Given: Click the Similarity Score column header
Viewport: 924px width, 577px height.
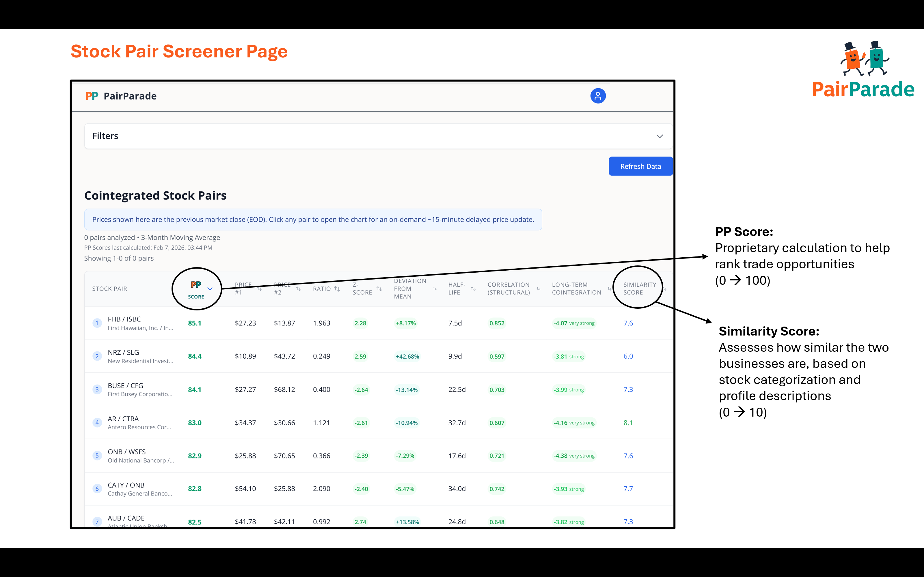Looking at the screenshot, I should [639, 288].
